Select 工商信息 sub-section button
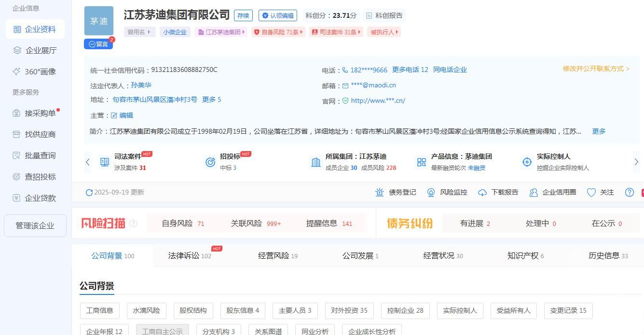Viewport: 644px width, 335px height. [x=99, y=310]
